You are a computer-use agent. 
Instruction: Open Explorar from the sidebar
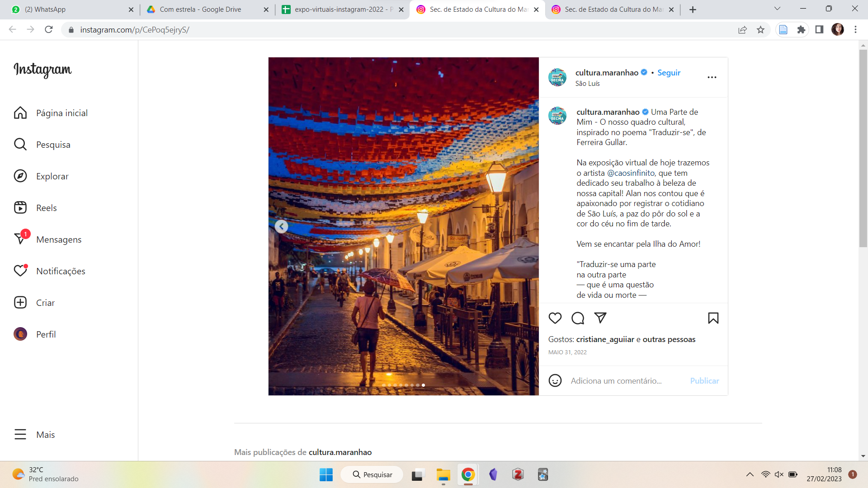point(52,176)
